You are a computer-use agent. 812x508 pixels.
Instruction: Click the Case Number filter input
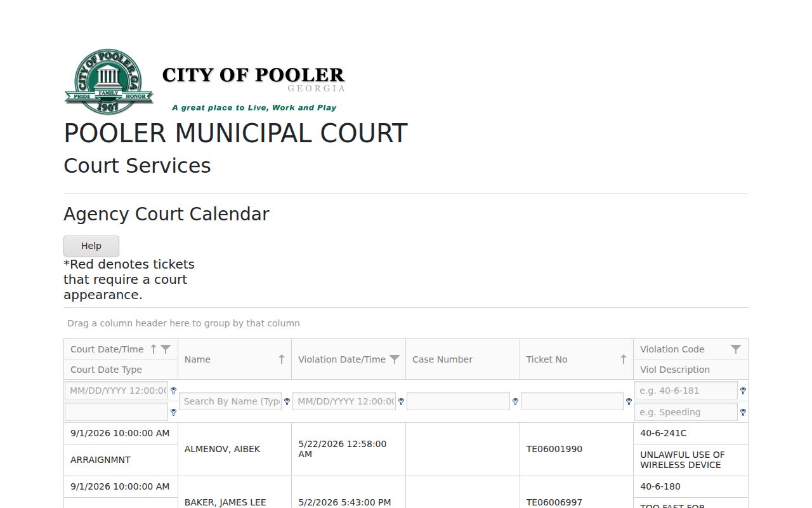tap(458, 401)
